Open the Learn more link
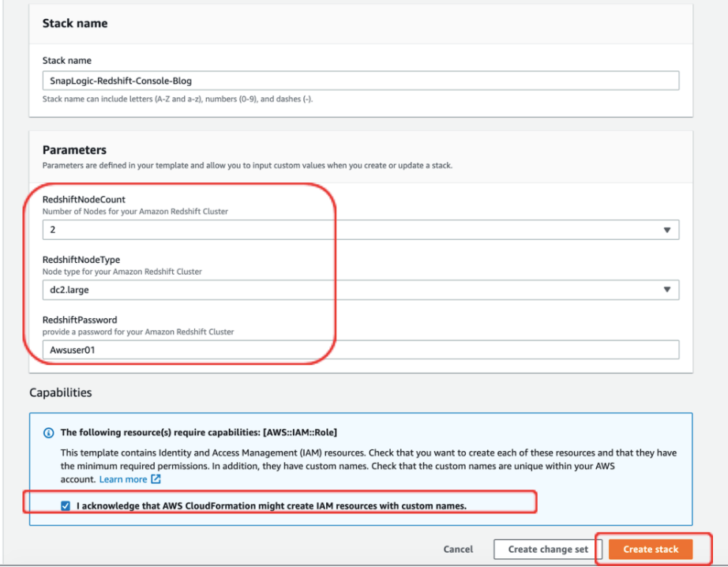 point(123,479)
